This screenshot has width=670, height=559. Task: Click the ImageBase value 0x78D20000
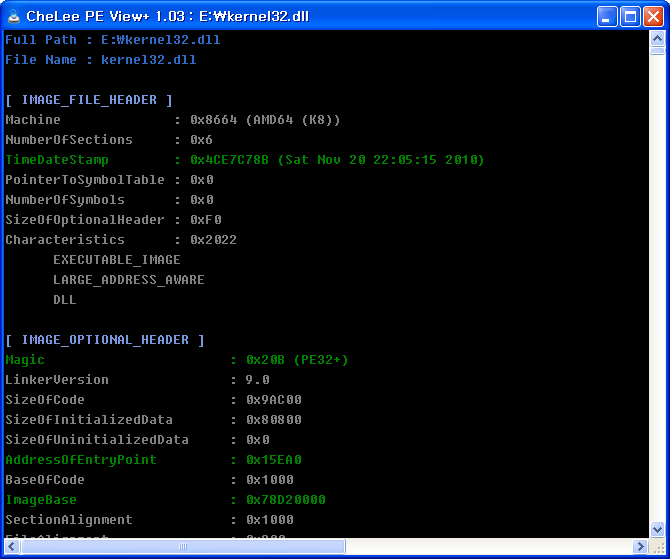(x=286, y=500)
